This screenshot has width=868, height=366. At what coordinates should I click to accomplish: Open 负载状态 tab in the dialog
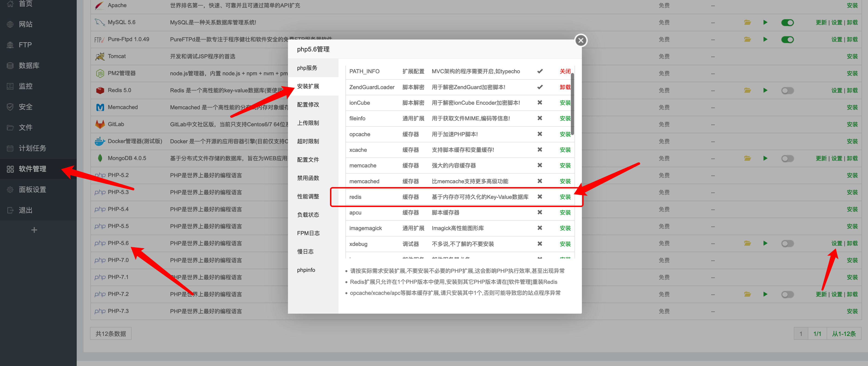click(313, 215)
